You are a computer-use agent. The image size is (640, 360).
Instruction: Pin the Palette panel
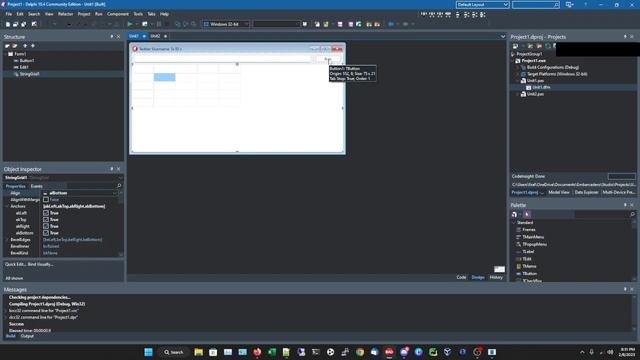tap(625, 205)
